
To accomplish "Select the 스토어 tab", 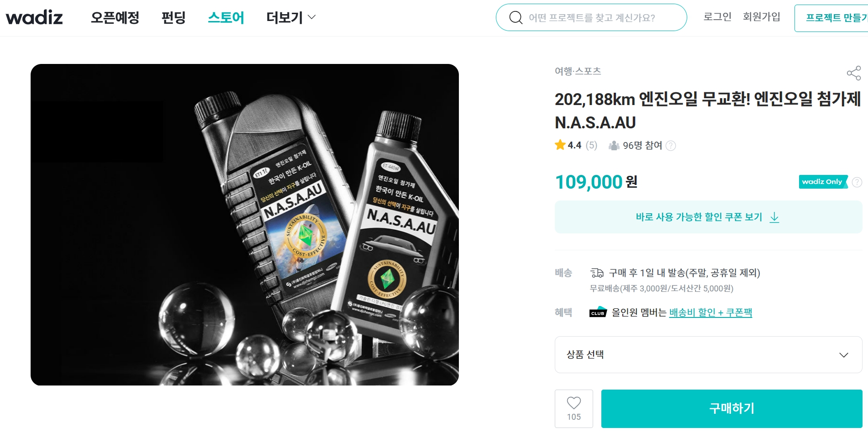I will coord(226,18).
